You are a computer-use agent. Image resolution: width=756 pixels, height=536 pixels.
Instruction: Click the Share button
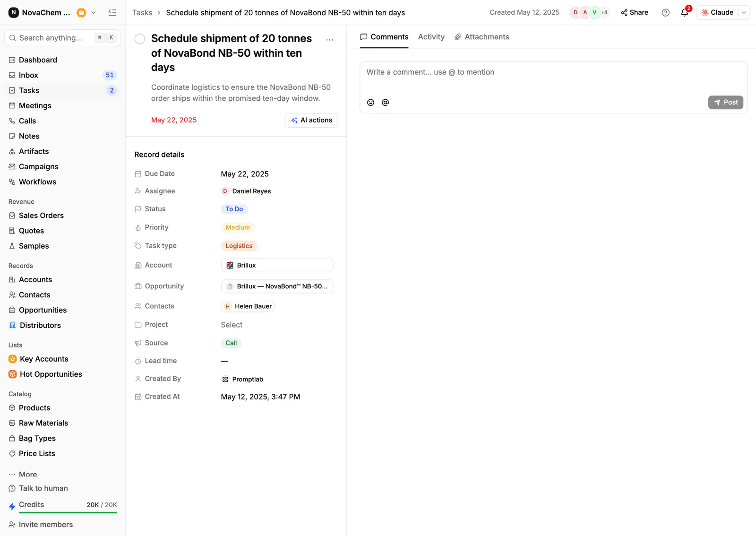634,13
